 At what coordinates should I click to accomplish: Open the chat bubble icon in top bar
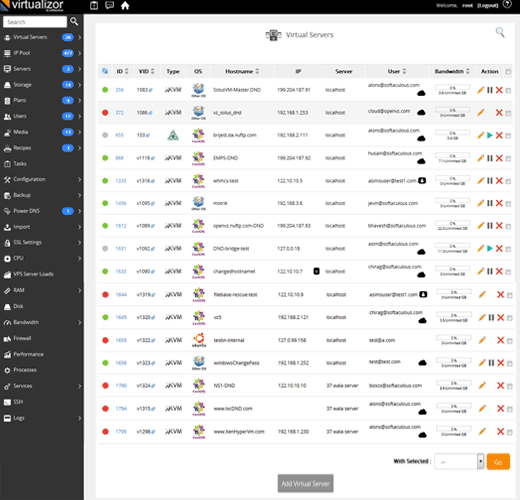tap(109, 6)
